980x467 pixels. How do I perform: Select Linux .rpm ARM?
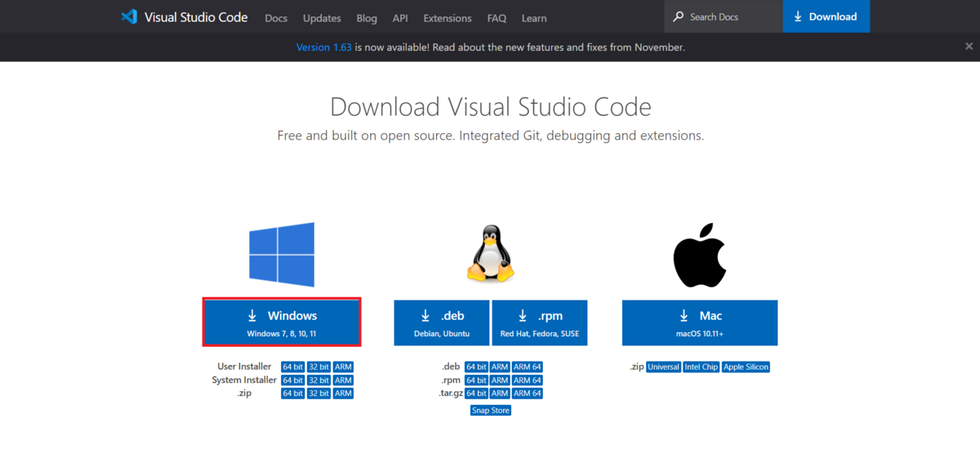coord(500,380)
